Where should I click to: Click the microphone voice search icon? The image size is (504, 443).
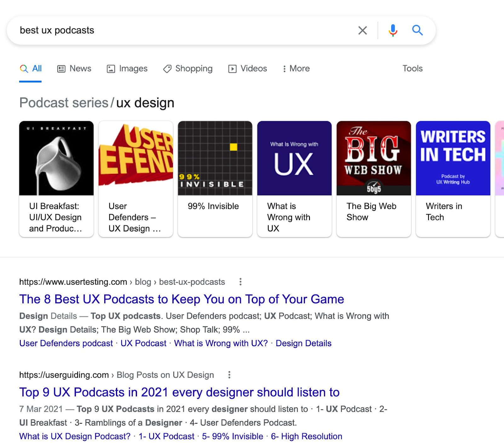[392, 30]
